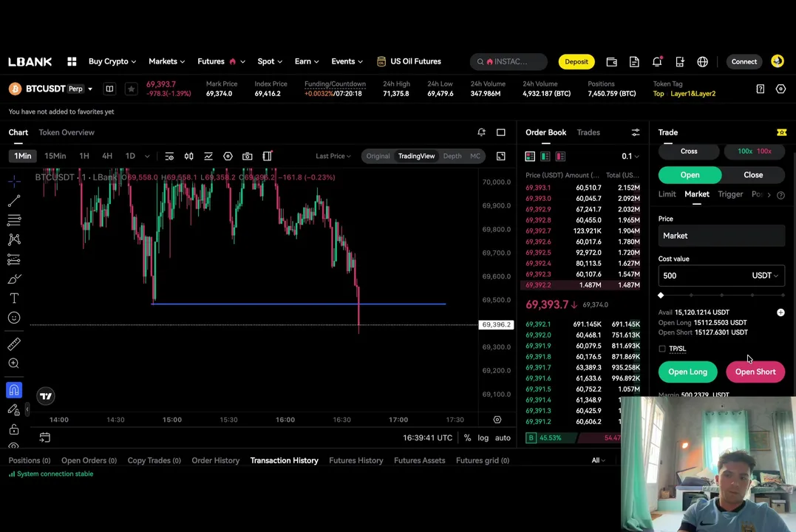Image resolution: width=796 pixels, height=532 pixels.
Task: Set the cost value slider starting handle
Action: (661, 295)
